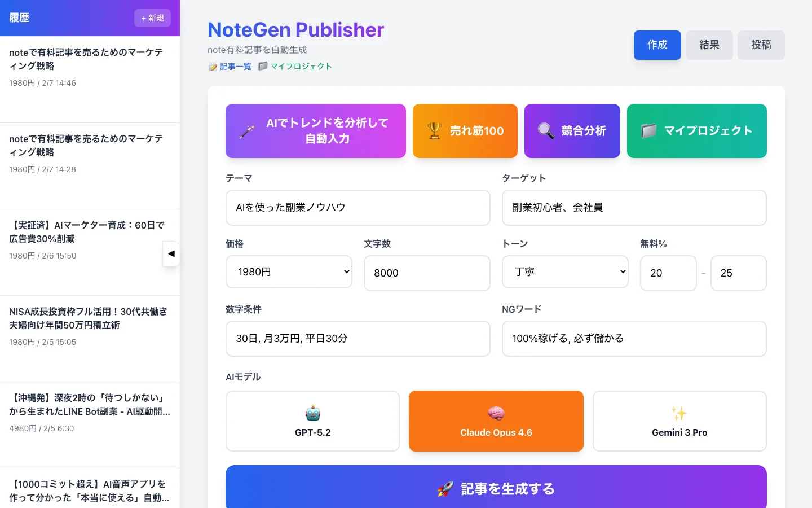Click the robot icon on GPT-5.2 card
Image resolution: width=812 pixels, height=508 pixels.
(312, 413)
